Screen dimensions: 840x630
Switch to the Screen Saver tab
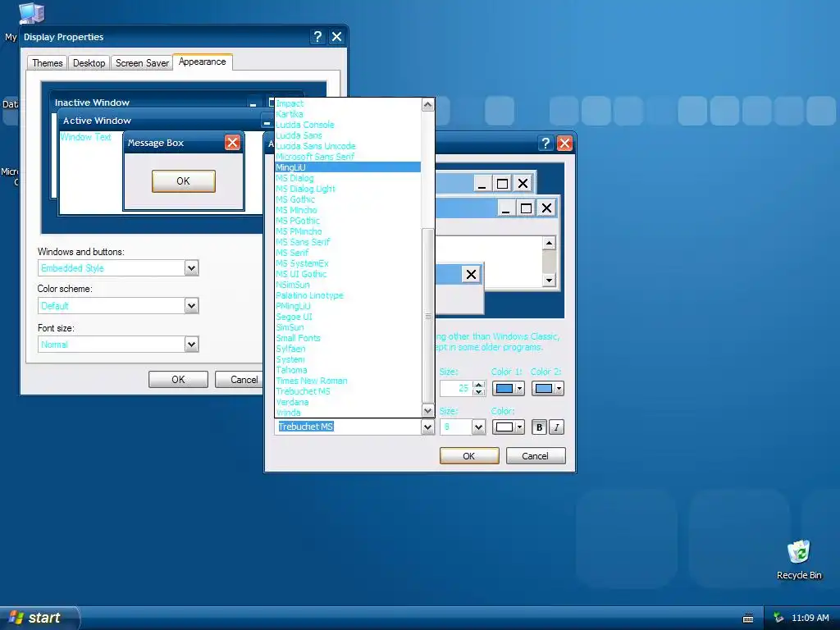(142, 62)
